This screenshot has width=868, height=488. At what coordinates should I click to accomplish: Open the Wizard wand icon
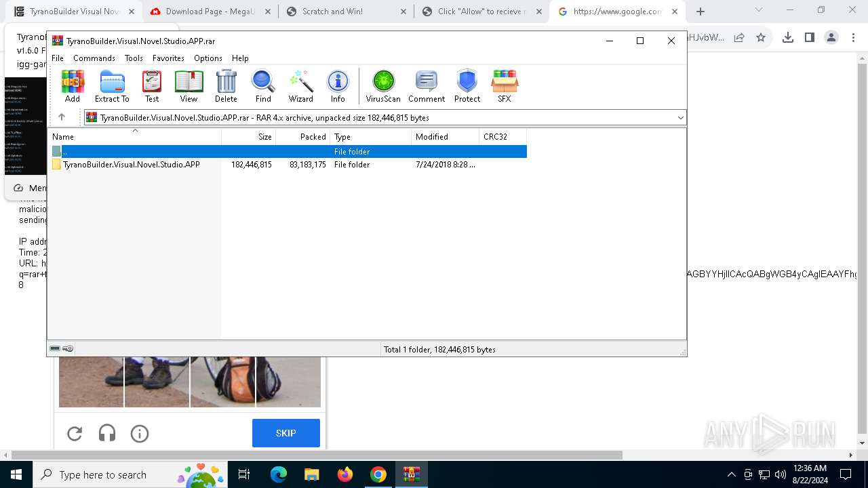[300, 86]
